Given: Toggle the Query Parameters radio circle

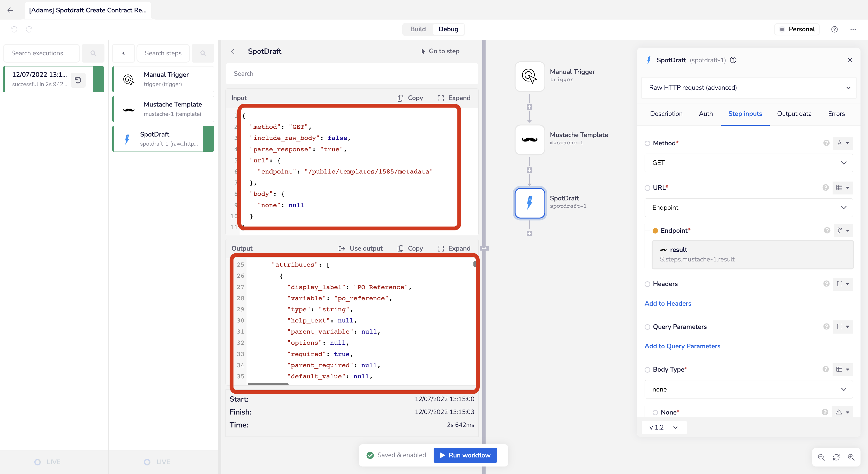Looking at the screenshot, I should coord(647,327).
